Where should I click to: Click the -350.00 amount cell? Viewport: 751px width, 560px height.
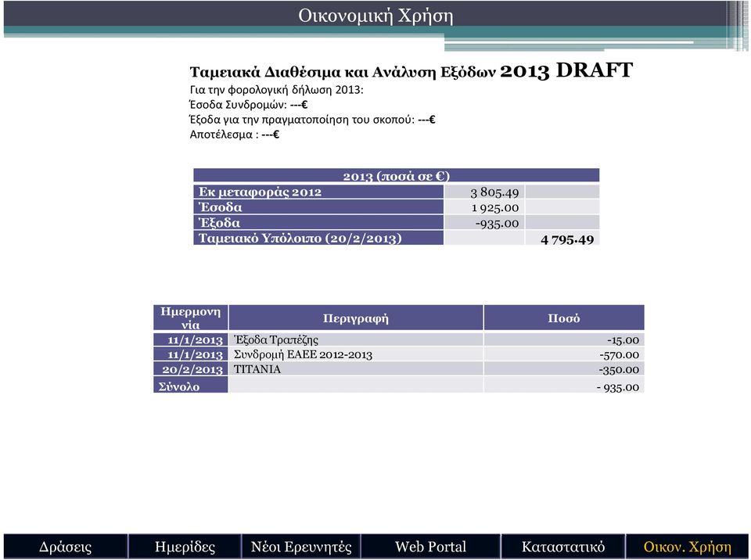(564, 369)
